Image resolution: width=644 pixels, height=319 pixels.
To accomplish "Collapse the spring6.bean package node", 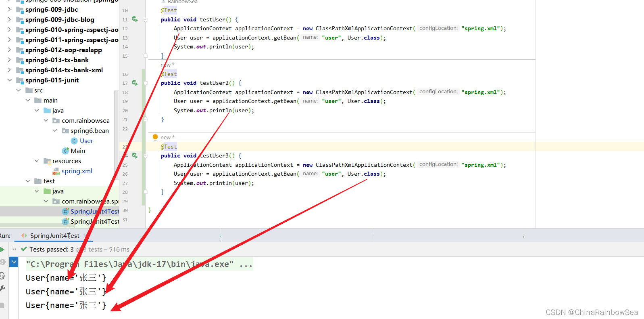I will (x=55, y=130).
